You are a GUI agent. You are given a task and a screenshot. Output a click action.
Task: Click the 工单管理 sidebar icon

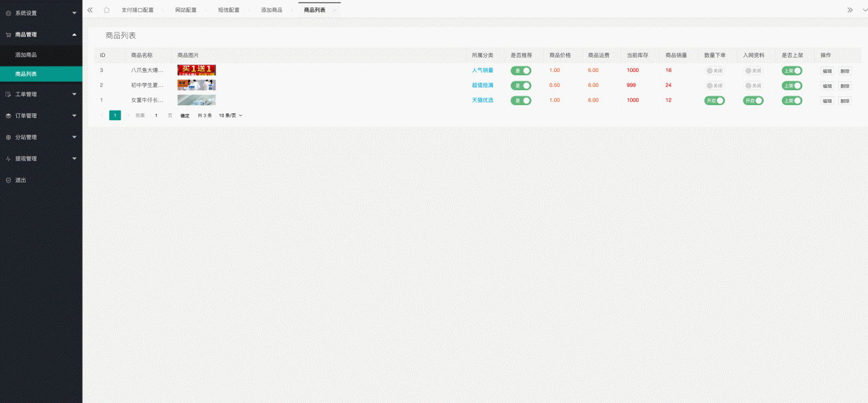tap(8, 94)
